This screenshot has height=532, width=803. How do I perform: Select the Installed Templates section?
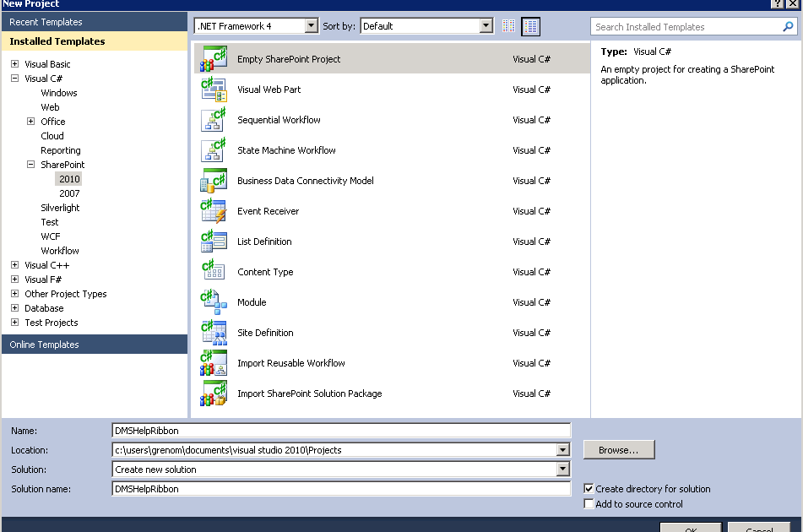[95, 41]
